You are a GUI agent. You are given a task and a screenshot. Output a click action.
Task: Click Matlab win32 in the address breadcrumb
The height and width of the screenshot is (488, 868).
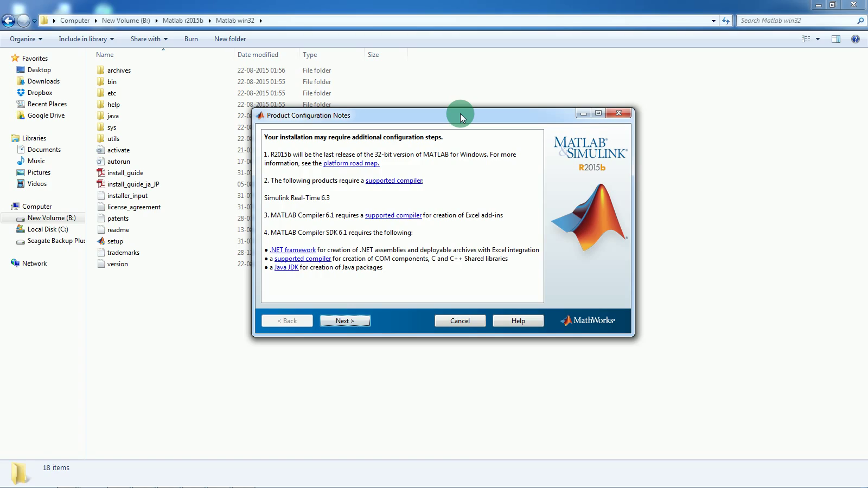pos(235,21)
